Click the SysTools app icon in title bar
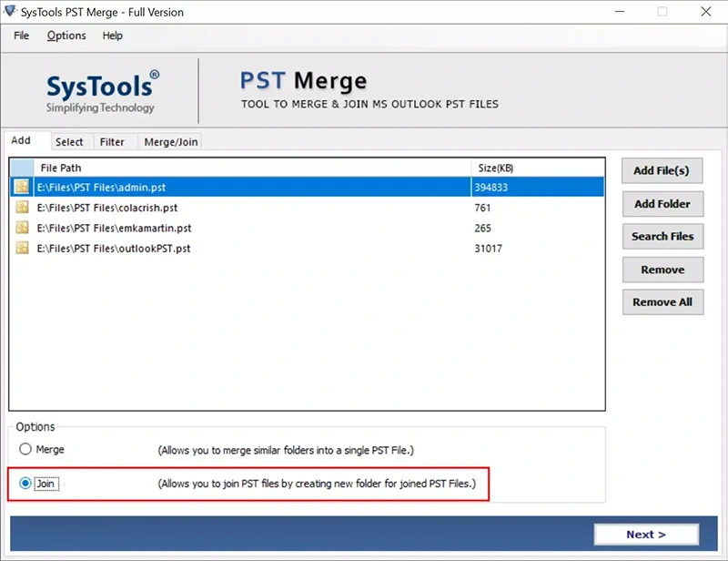This screenshot has height=561, width=728. click(9, 11)
